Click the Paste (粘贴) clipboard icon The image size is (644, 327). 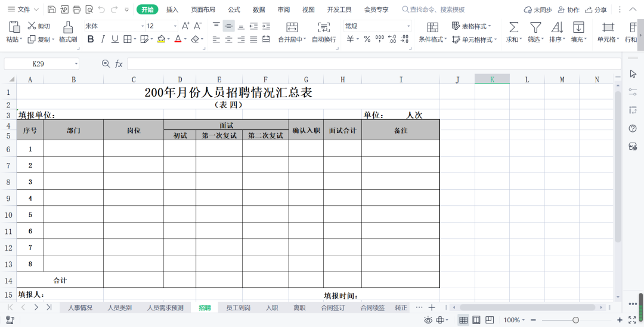click(x=14, y=27)
